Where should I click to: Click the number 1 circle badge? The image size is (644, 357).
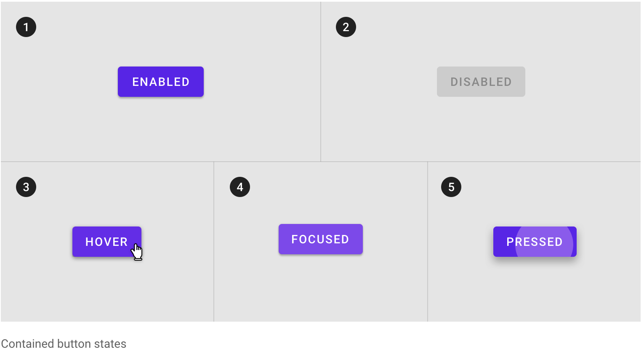(26, 27)
